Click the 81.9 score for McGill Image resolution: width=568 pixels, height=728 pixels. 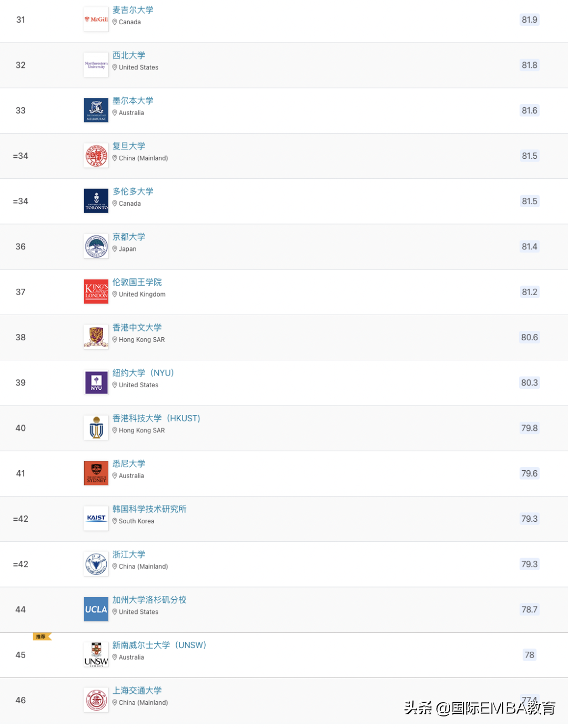coord(529,20)
